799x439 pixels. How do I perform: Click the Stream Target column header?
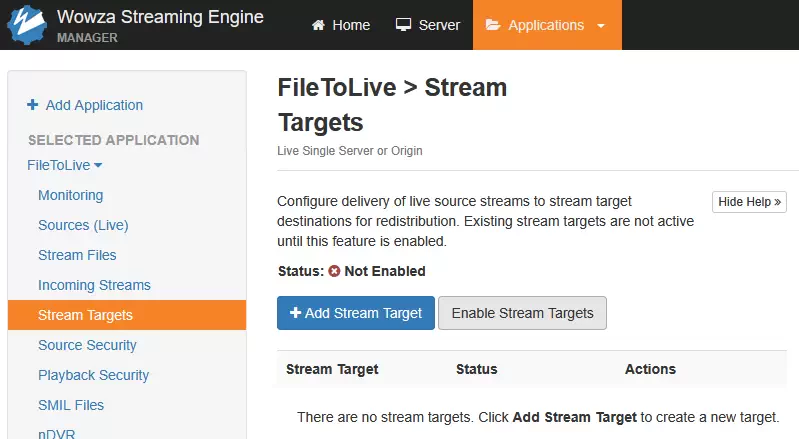tap(332, 369)
